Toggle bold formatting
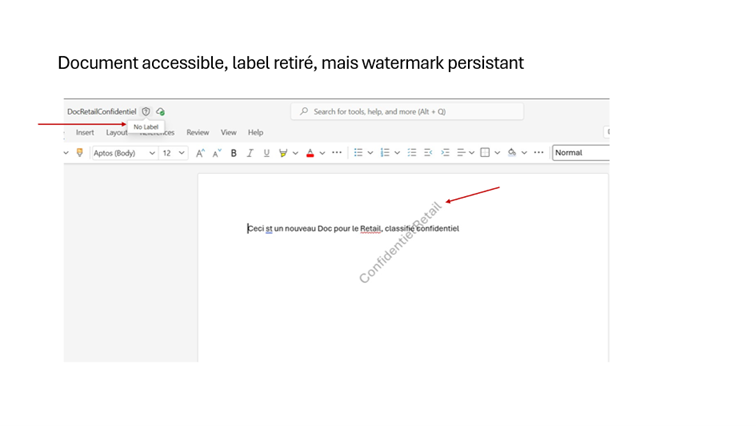 234,153
